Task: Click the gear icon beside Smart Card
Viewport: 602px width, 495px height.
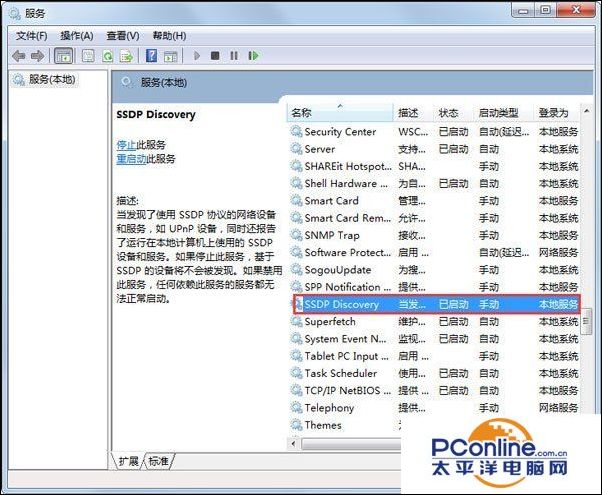Action: pyautogui.click(x=296, y=200)
